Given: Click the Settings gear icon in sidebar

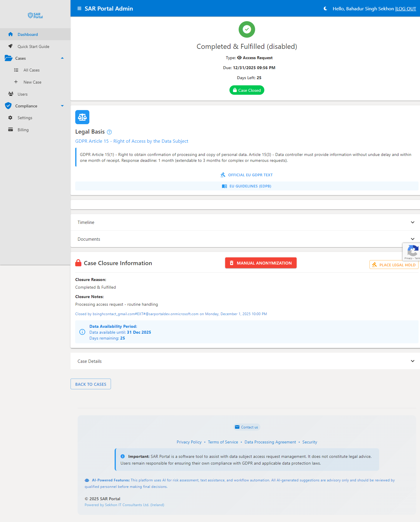Looking at the screenshot, I should pyautogui.click(x=11, y=118).
